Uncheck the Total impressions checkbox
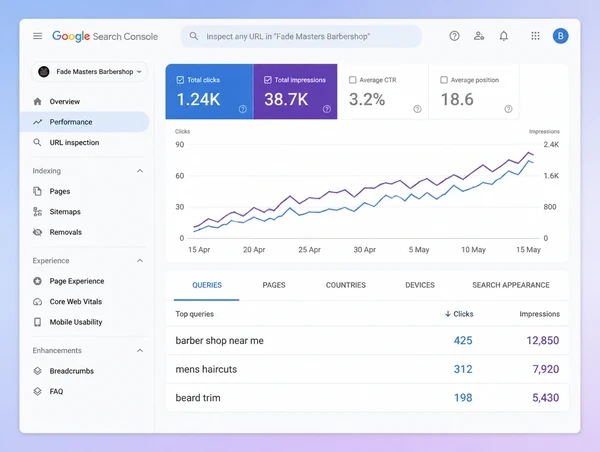This screenshot has height=452, width=600. point(268,80)
